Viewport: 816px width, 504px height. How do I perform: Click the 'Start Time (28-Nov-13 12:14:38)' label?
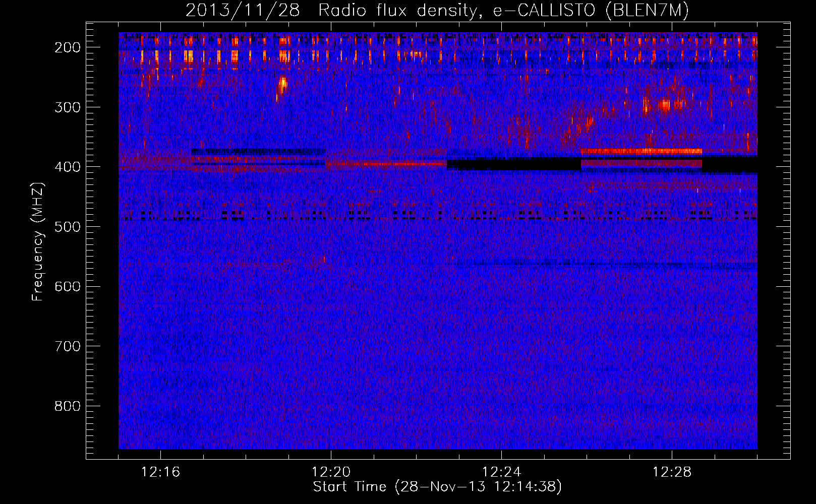(x=437, y=487)
